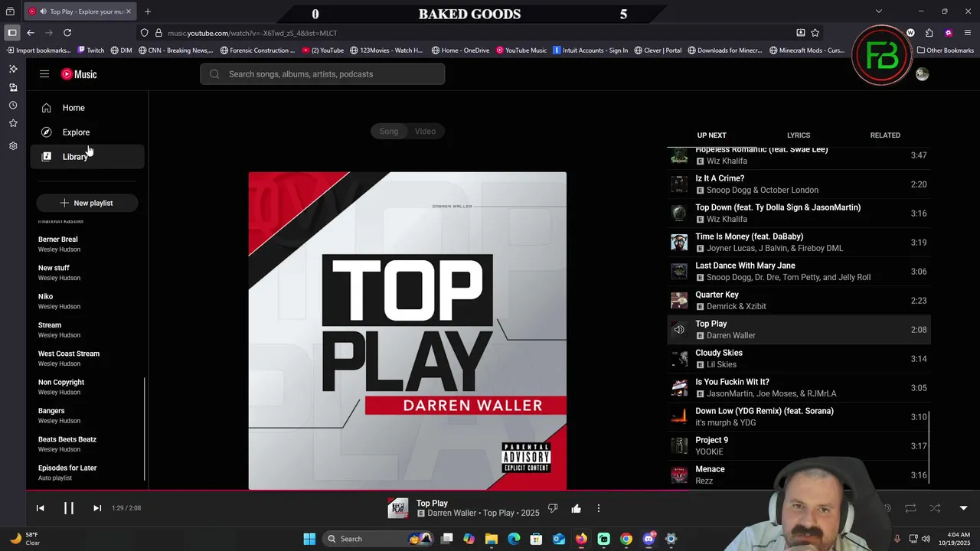Select the UP NEXT tab
Viewport: 980px width, 551px height.
pos(711,135)
